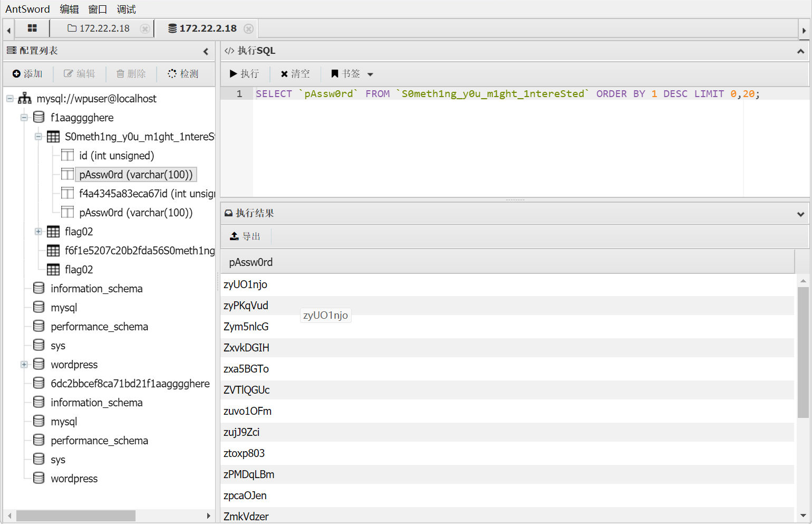Select the zpcaOJen result row

(507, 496)
